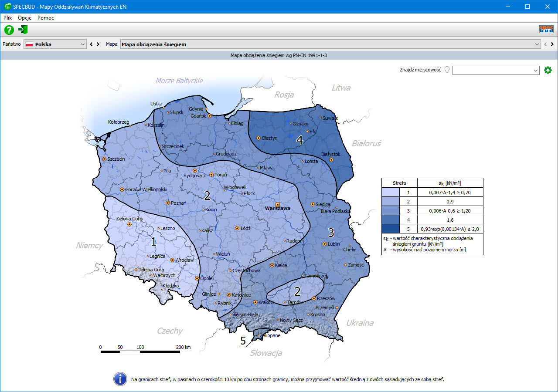Click inside the Znajdź miejscowość search field
Screen dimensions: 558x392
492,71
